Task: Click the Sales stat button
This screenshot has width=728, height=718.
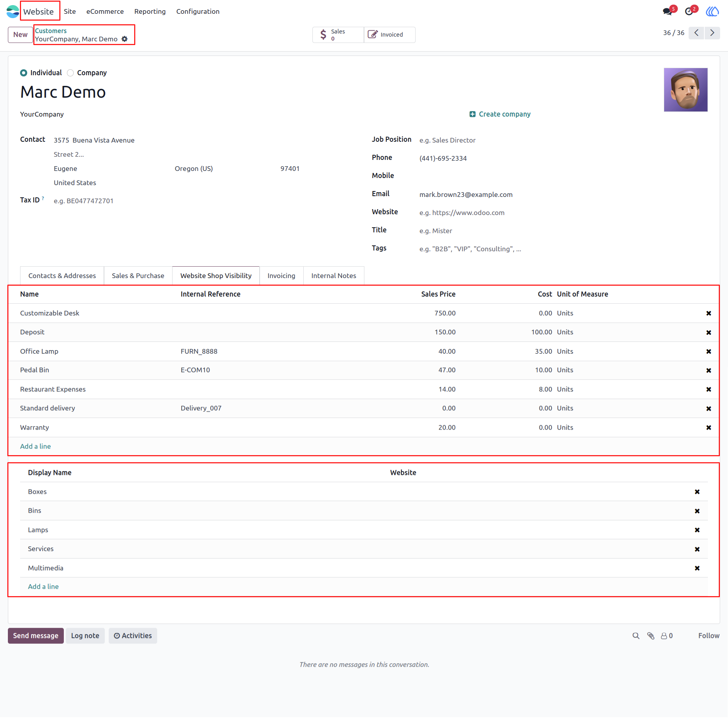Action: click(x=338, y=35)
